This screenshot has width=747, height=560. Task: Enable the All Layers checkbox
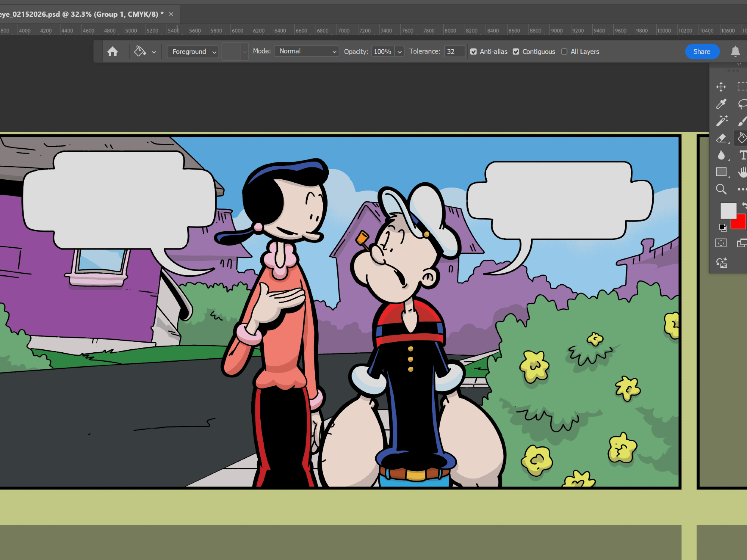tap(564, 52)
